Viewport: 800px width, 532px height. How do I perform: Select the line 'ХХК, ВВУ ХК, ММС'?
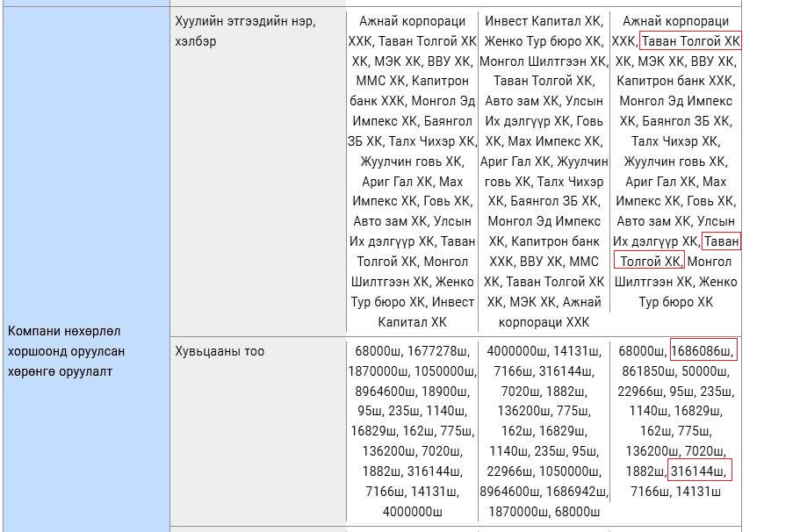click(544, 262)
